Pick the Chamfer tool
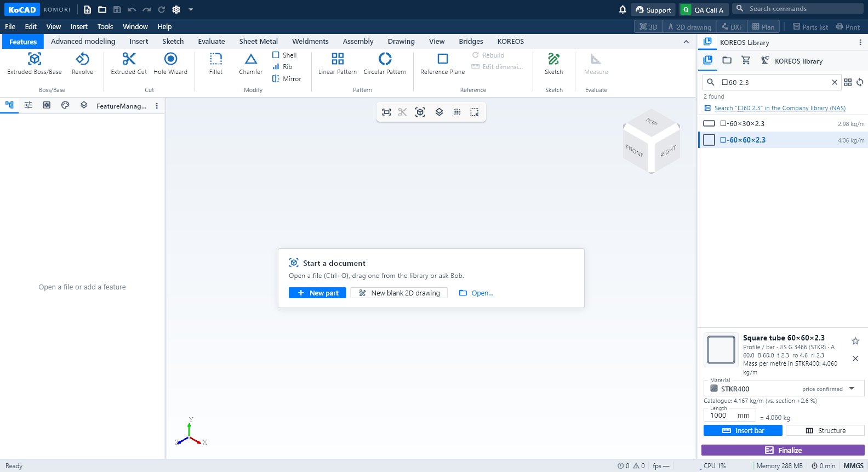This screenshot has width=868, height=472. [251, 64]
